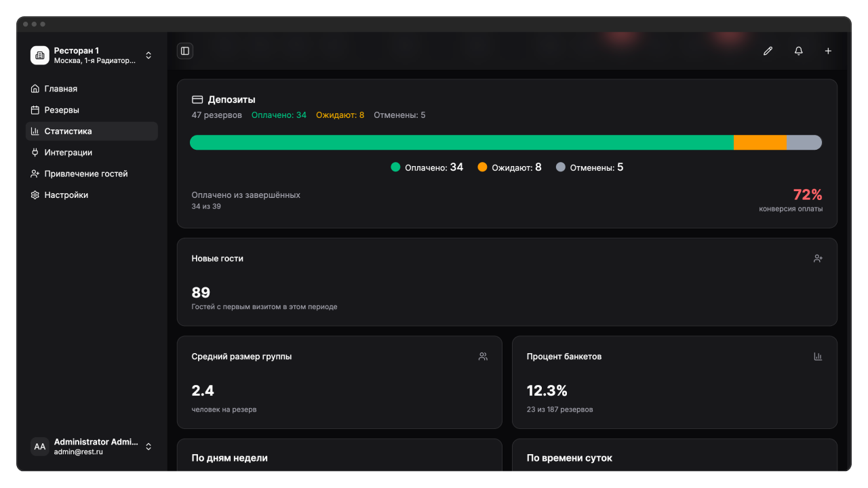Click the green Оплачено legend dot

coord(396,167)
